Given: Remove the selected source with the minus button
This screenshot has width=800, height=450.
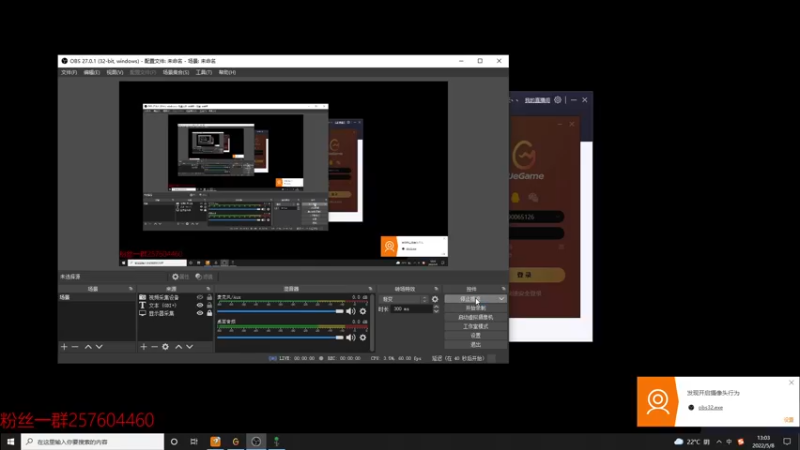Looking at the screenshot, I should [x=154, y=347].
